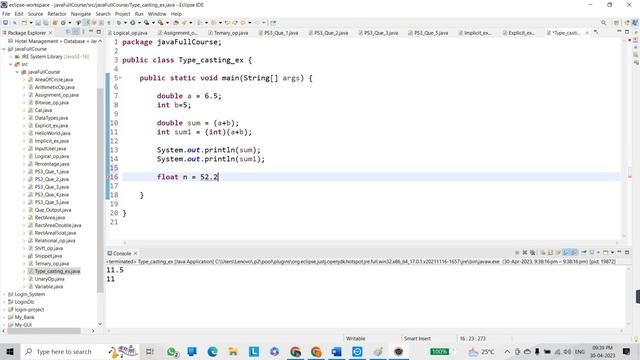Click the toolbar Search magnifier icon
The width and height of the screenshot is (640, 360).
click(x=603, y=23)
